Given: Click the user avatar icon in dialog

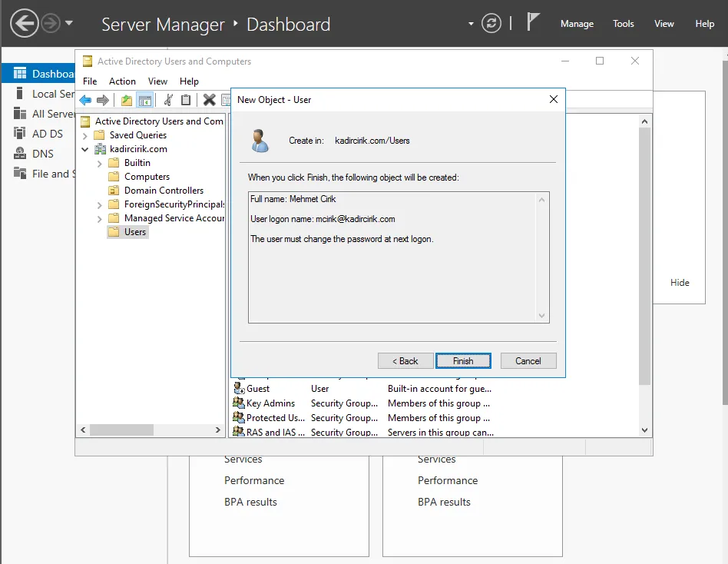Looking at the screenshot, I should pyautogui.click(x=260, y=141).
